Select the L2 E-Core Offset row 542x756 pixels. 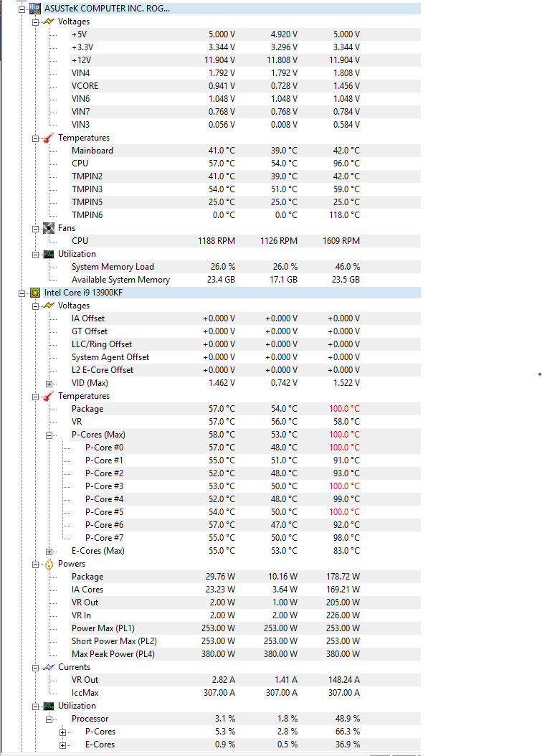(245, 370)
